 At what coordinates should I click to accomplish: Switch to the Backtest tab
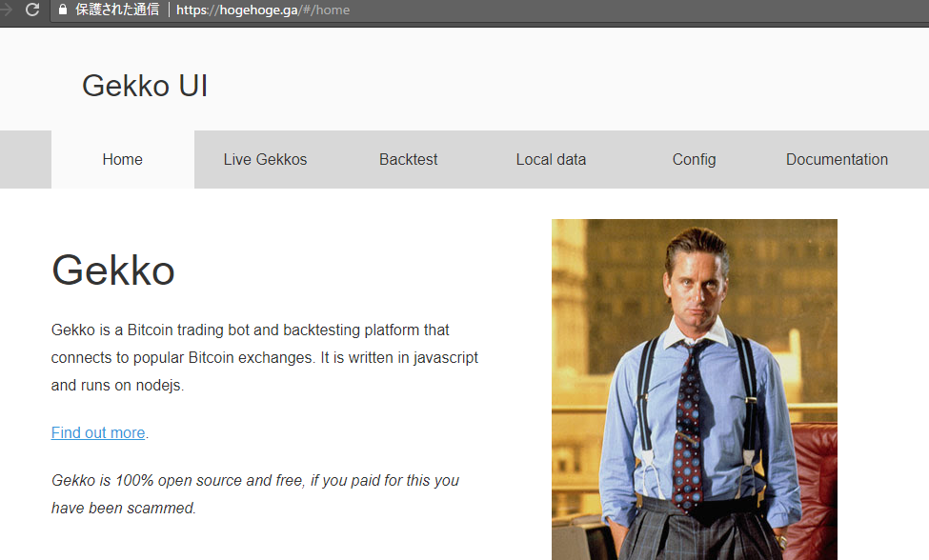[408, 159]
